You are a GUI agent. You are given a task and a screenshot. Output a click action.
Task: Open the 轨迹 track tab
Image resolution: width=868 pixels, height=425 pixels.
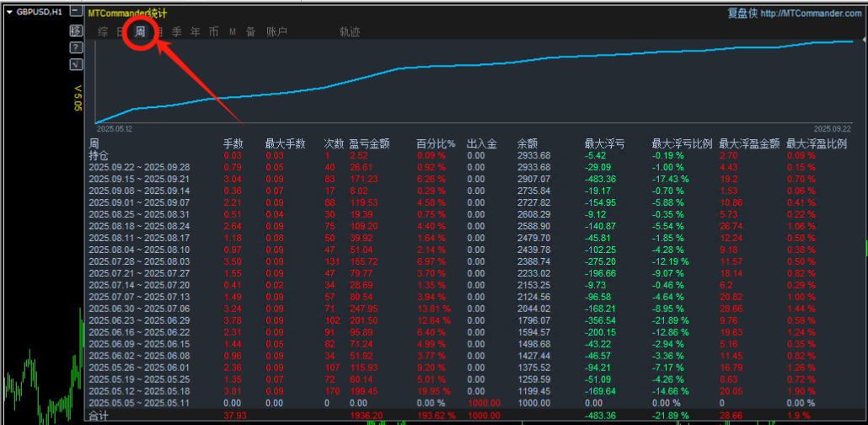tap(350, 32)
